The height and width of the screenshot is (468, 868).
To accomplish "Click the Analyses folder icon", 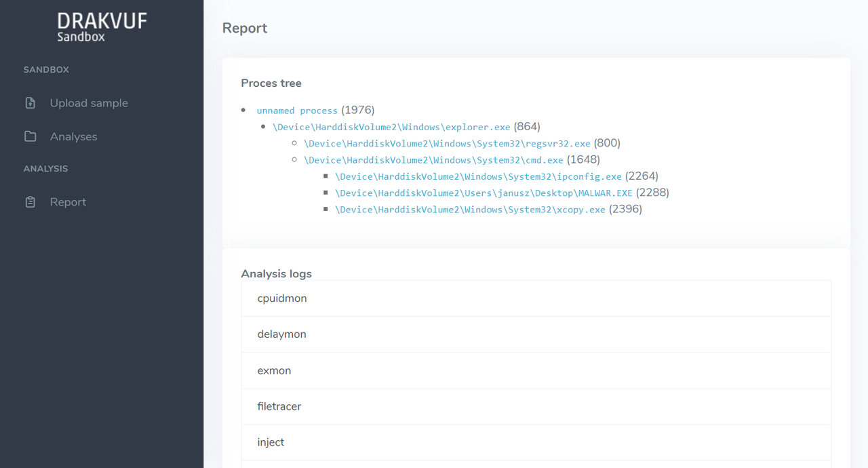I will pyautogui.click(x=30, y=136).
